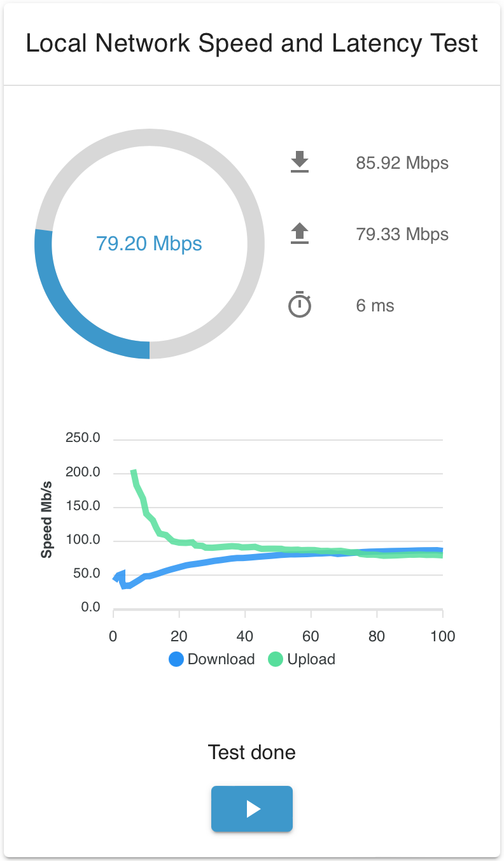
Task: Select the stopwatch latency icon
Action: click(299, 305)
